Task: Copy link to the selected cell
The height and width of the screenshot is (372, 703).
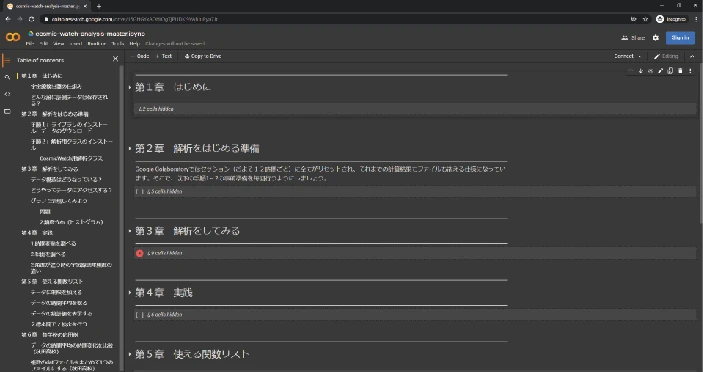Action: [651, 71]
